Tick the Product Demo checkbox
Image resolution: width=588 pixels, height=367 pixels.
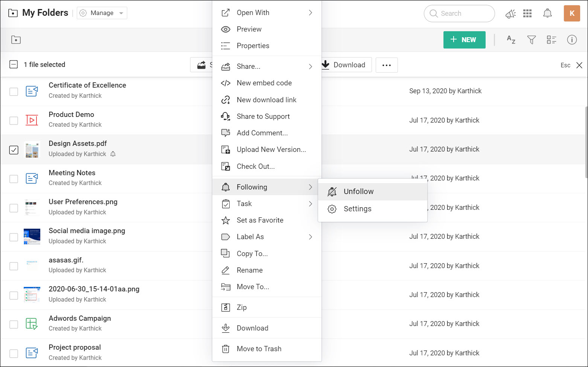click(14, 120)
